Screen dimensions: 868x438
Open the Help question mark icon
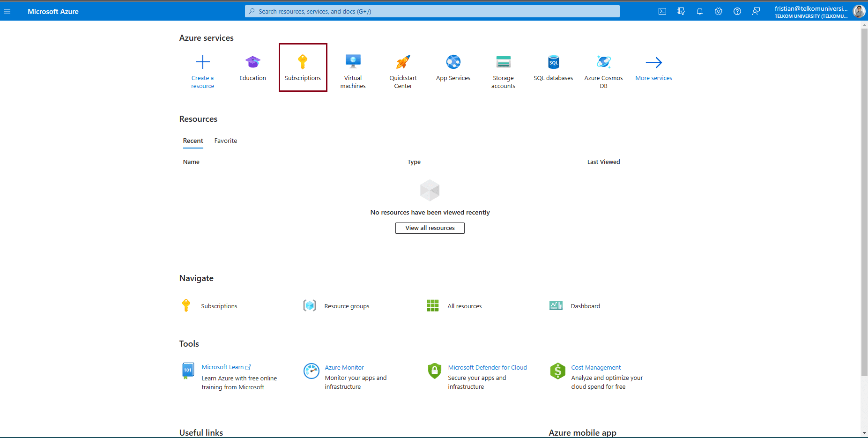(737, 11)
